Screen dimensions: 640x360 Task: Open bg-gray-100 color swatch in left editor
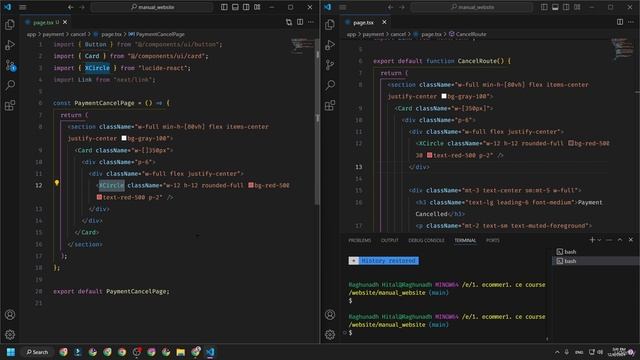(x=124, y=138)
